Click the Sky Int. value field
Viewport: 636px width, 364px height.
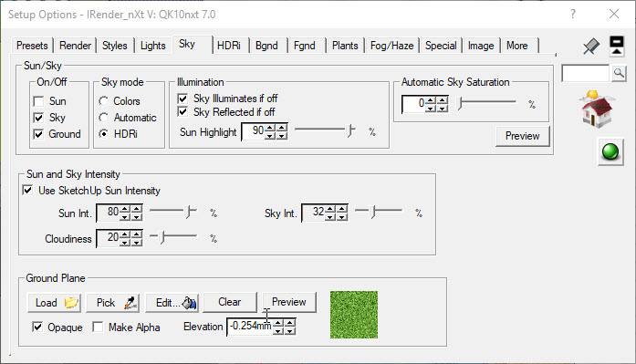pos(314,212)
